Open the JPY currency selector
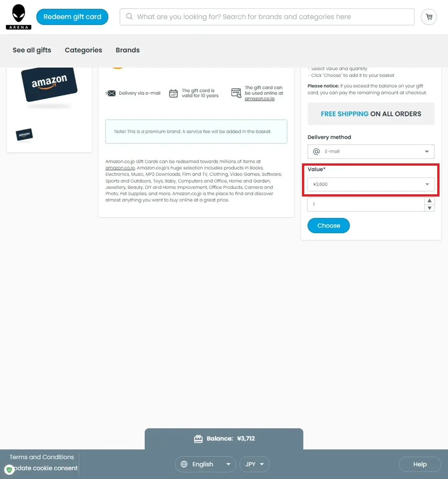 (x=254, y=464)
